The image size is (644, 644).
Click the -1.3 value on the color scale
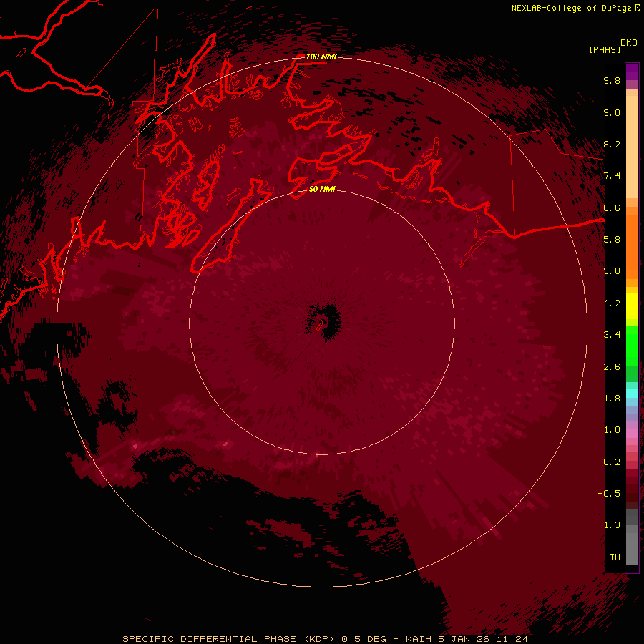609,525
